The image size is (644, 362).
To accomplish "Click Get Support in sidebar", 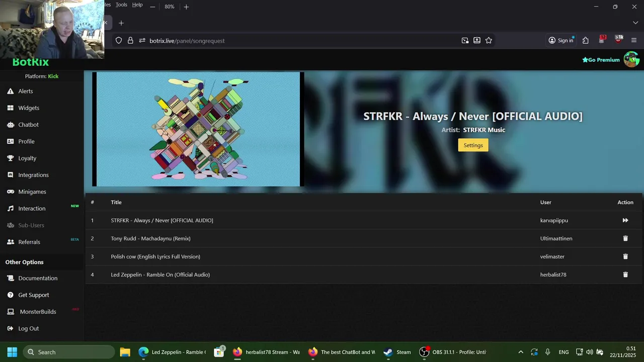I will (34, 295).
